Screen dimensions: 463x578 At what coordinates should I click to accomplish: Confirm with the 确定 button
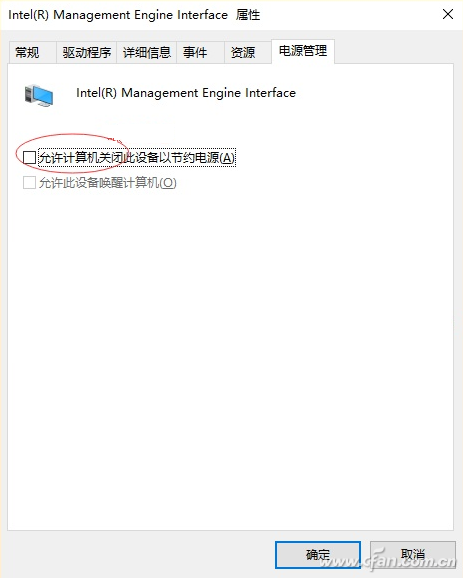[x=318, y=554]
